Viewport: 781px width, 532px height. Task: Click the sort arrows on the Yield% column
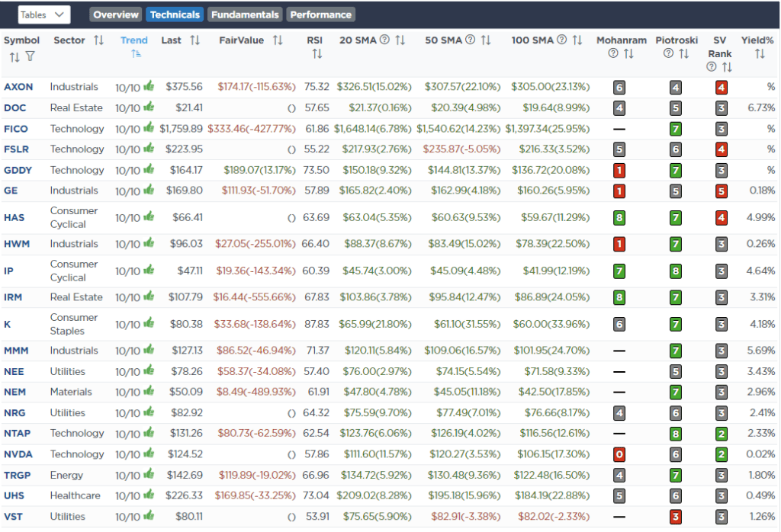[760, 53]
